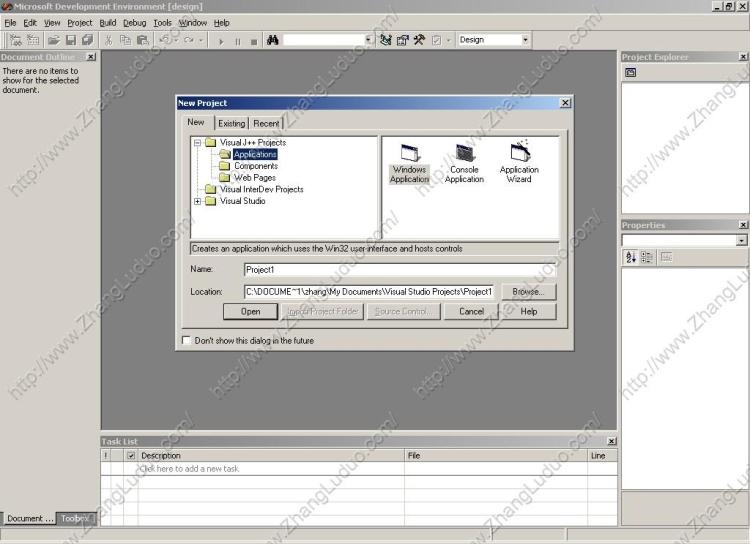
Task: Click the Help button in New Project dialog
Action: pyautogui.click(x=529, y=311)
